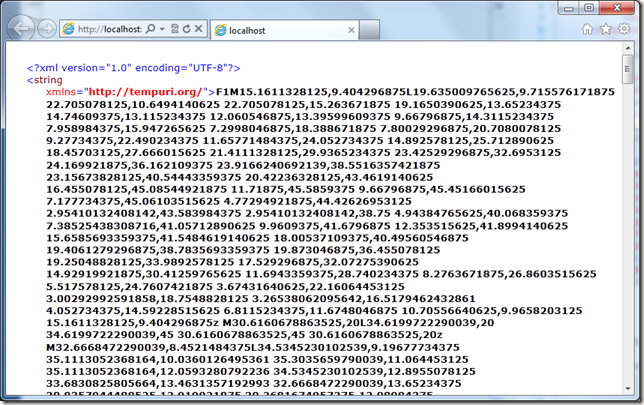Open a new tab with the blank tab button
Viewport: 644px width, 405px height.
(369, 30)
